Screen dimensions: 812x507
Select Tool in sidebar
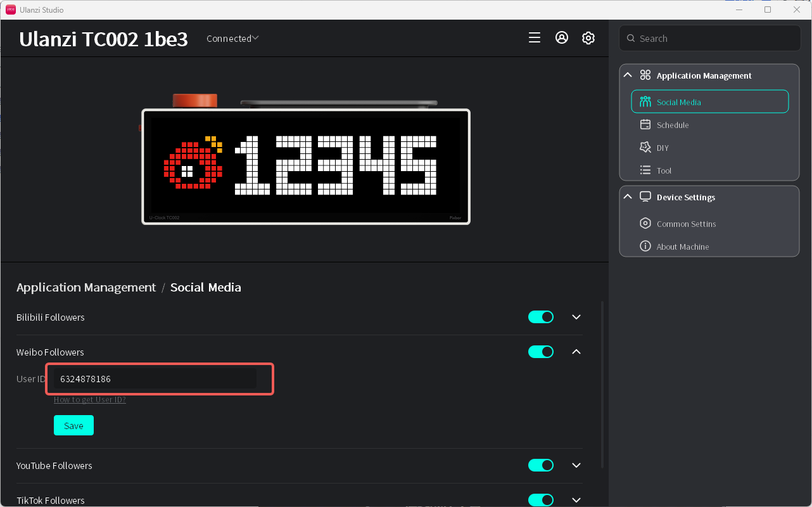coord(710,170)
